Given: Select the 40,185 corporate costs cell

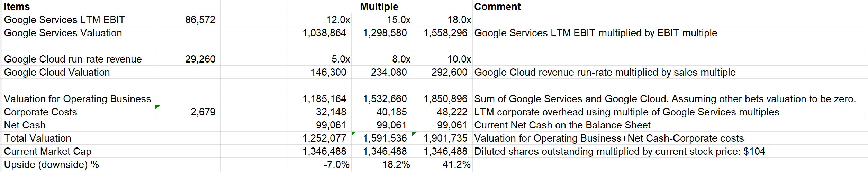Looking at the screenshot, I should (382, 112).
